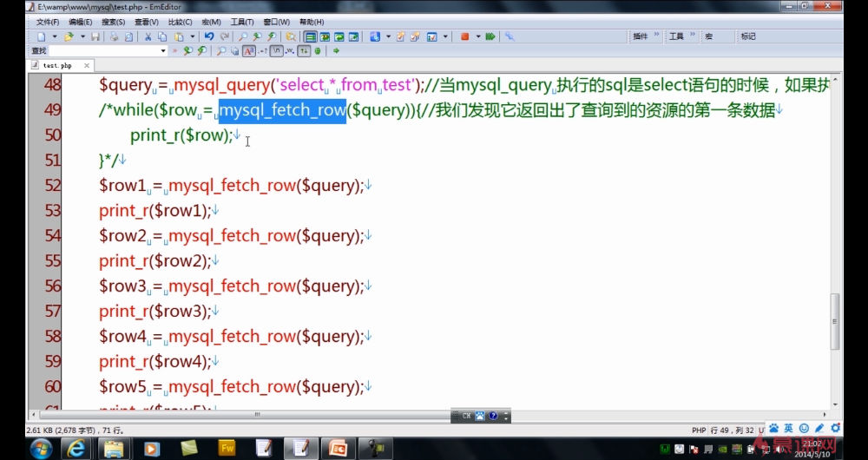Screen dimensions: 868x460
Task: Open the 文件(F) menu
Action: [48, 23]
